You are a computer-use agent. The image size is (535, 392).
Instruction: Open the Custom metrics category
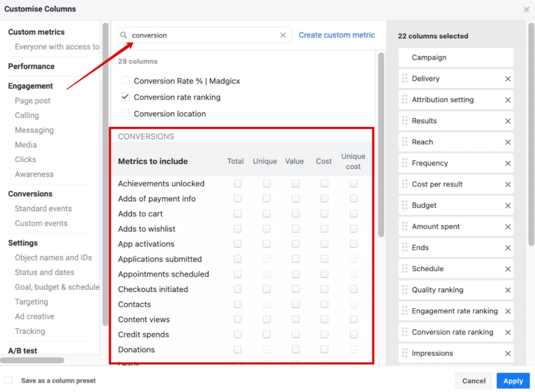coord(36,32)
